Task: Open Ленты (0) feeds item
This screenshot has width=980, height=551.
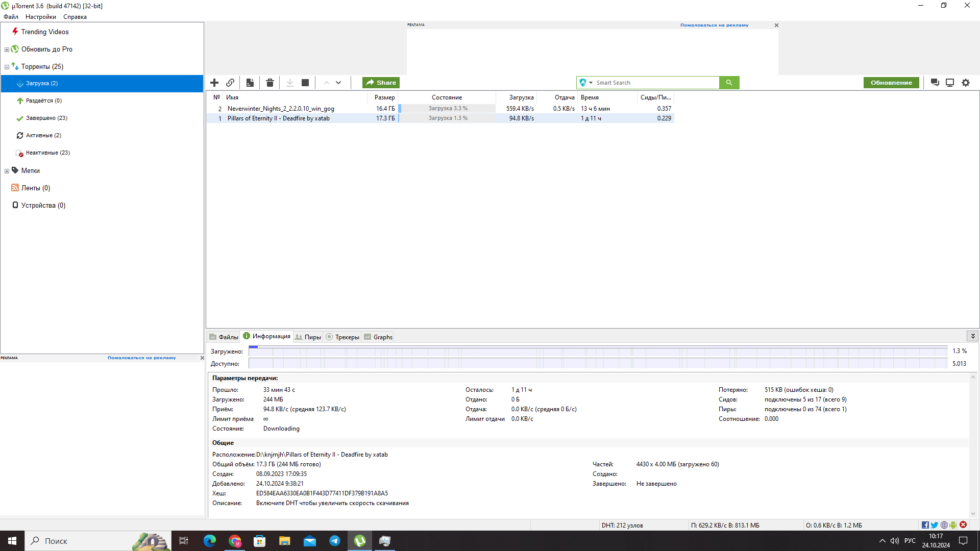Action: [x=36, y=188]
